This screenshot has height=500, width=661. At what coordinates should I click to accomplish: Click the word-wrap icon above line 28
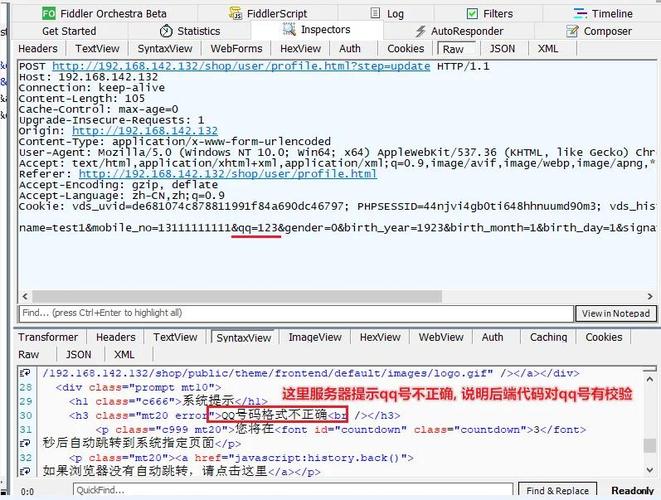click(x=25, y=373)
